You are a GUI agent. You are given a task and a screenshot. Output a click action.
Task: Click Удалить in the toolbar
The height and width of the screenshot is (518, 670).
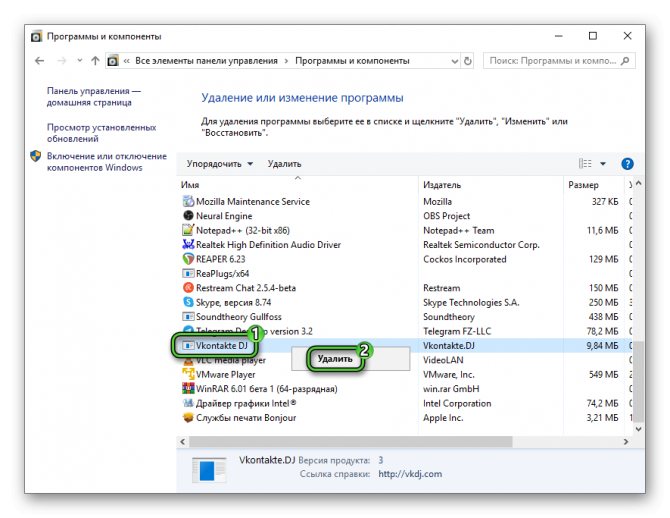[x=284, y=164]
